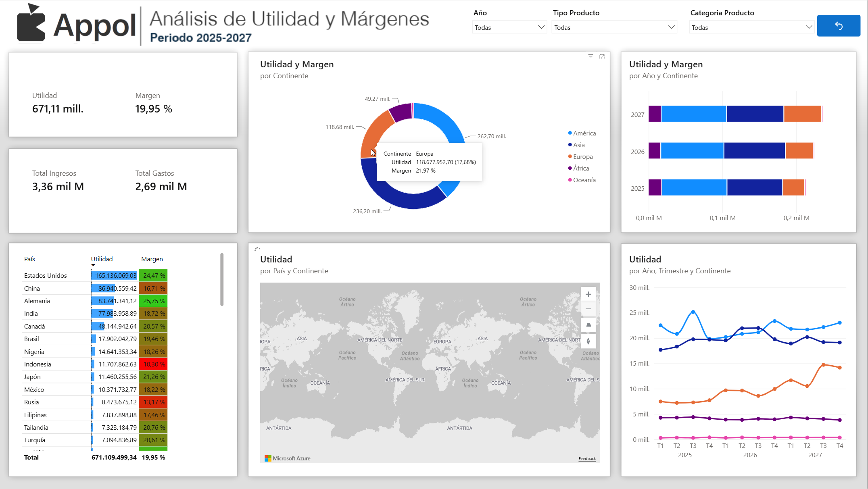The height and width of the screenshot is (489, 868).
Task: Select África in the donut legend
Action: [578, 168]
